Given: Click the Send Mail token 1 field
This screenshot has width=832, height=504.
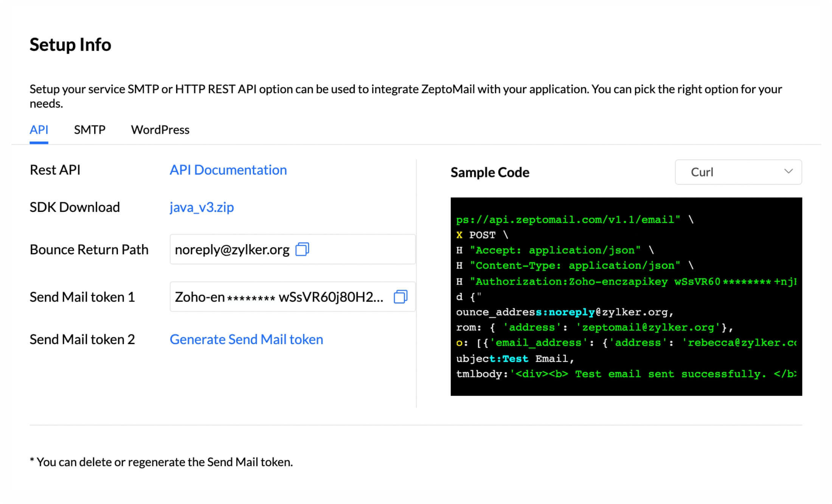Looking at the screenshot, I should 292,297.
